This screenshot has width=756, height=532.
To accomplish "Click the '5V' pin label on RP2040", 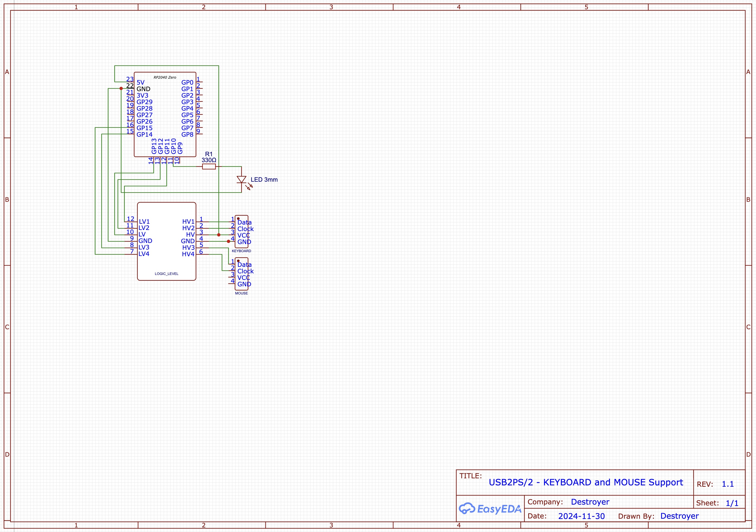I will point(140,83).
